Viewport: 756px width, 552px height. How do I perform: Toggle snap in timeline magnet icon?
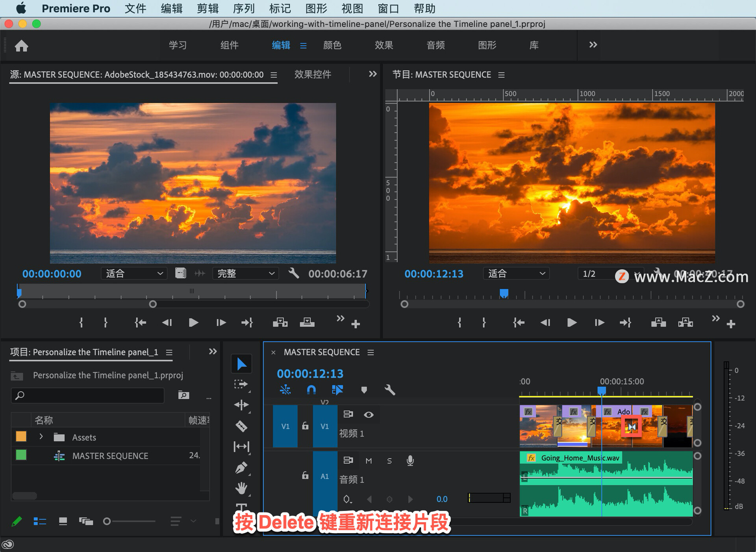(311, 390)
